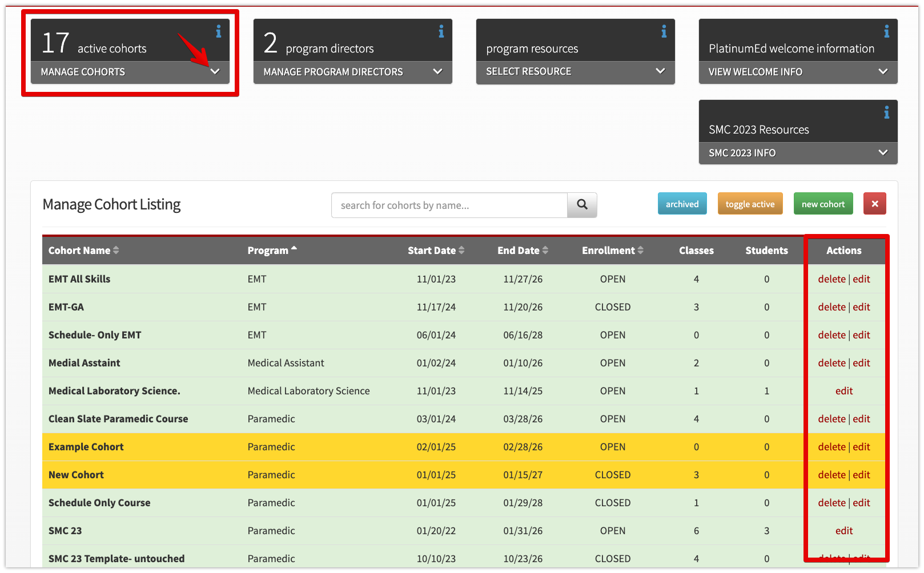Click the info icon on program directors card
This screenshot has height=573, width=924.
point(441,32)
